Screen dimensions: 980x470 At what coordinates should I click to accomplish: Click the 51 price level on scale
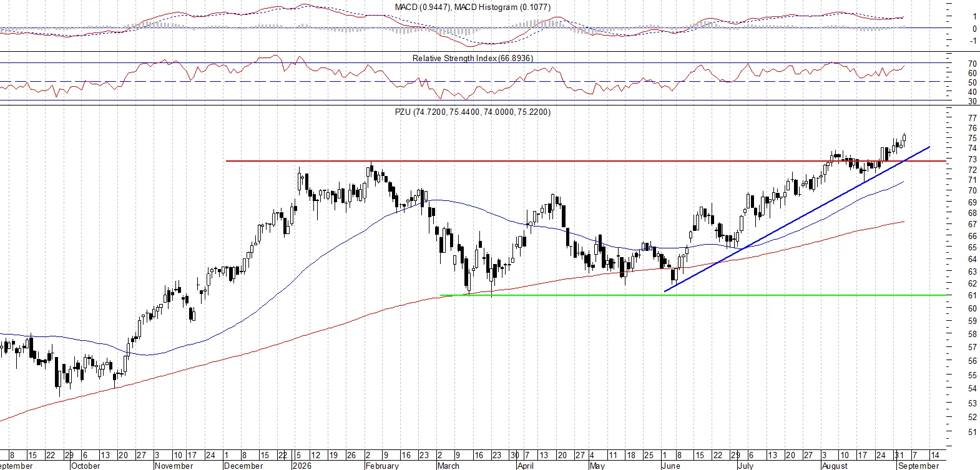(972, 432)
